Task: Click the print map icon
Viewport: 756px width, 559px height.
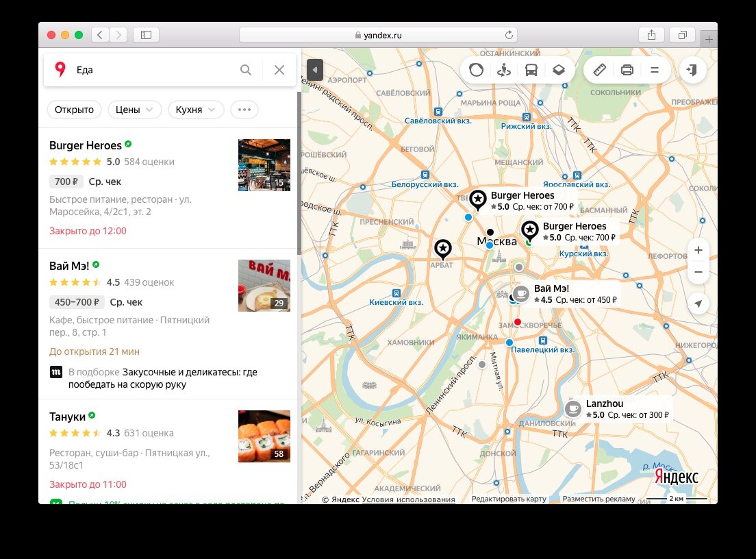Action: click(x=627, y=70)
